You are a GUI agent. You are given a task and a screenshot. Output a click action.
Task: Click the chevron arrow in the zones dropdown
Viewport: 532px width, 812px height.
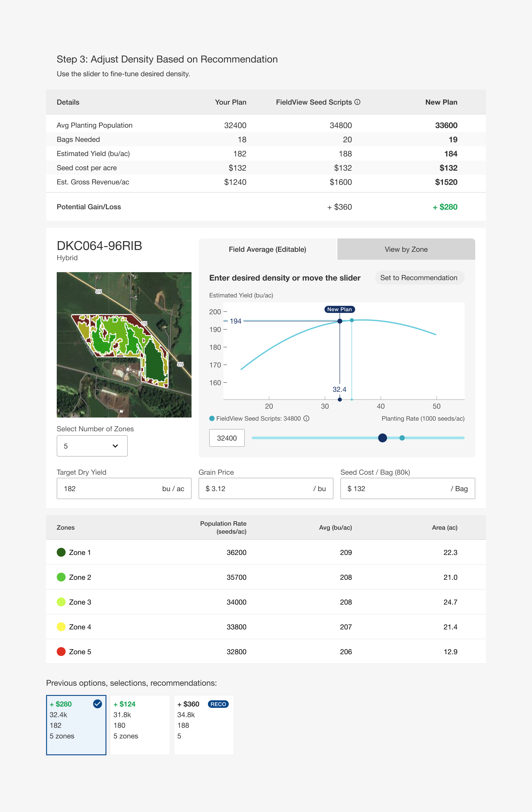pos(115,446)
